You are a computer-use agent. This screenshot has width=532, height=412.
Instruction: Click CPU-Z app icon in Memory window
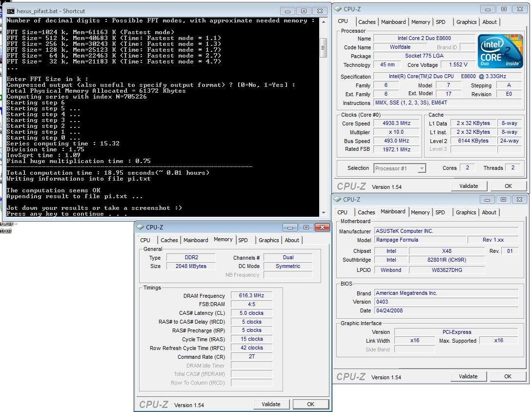[x=140, y=227]
